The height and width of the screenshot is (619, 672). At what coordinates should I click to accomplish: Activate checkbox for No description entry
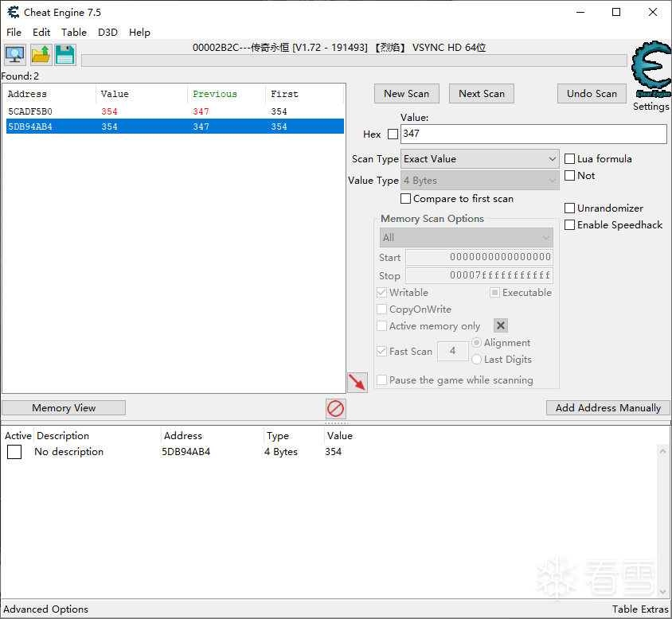pos(14,452)
